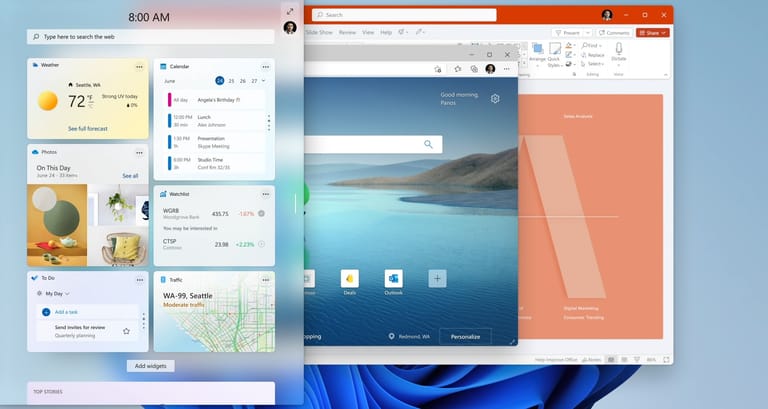Open Traffic widget more options menu

tap(265, 280)
